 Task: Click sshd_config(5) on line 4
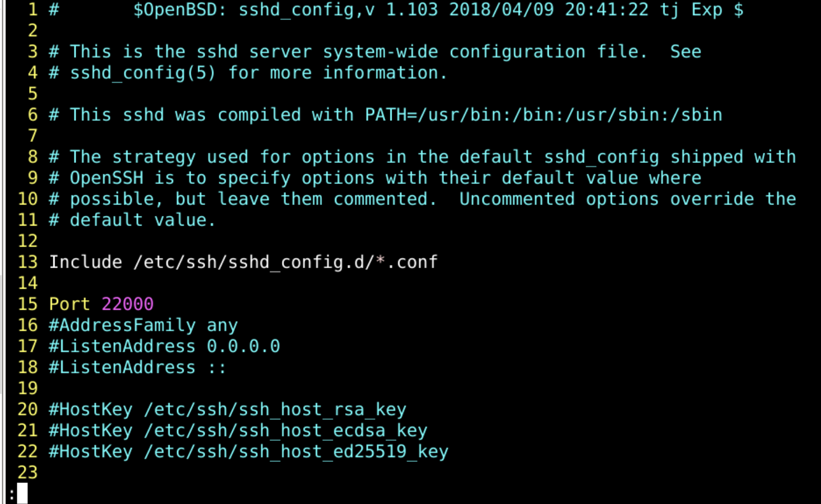pos(143,72)
